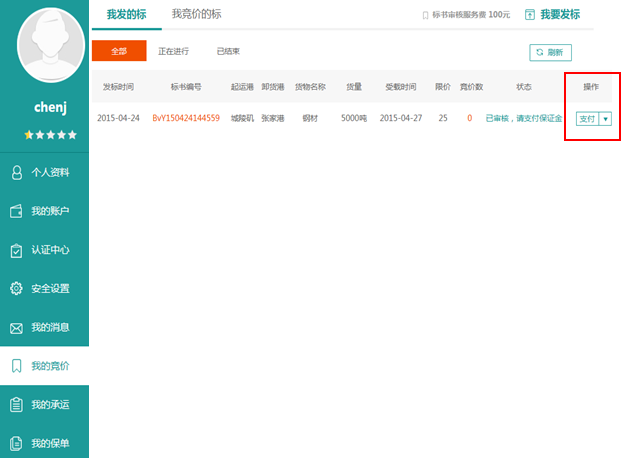Image resolution: width=621 pixels, height=458 pixels.
Task: Click the 标书审核服务费 100元 notice
Action: 471,15
